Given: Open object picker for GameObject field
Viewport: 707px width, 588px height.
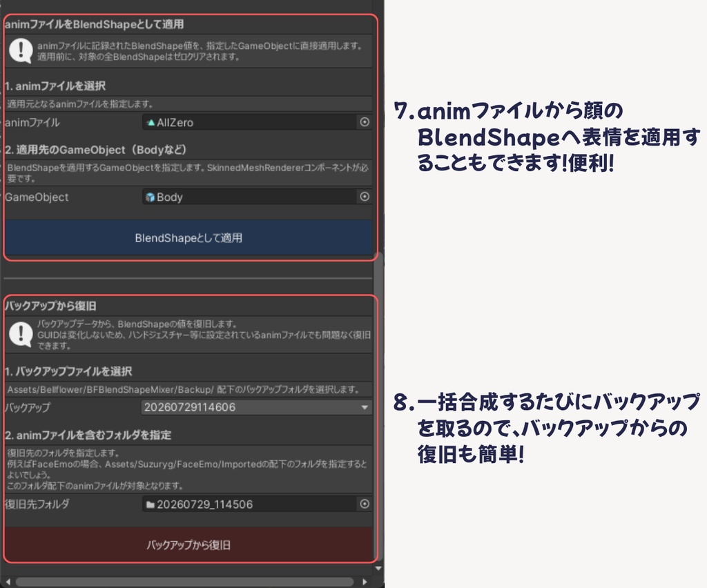Looking at the screenshot, I should click(x=365, y=197).
